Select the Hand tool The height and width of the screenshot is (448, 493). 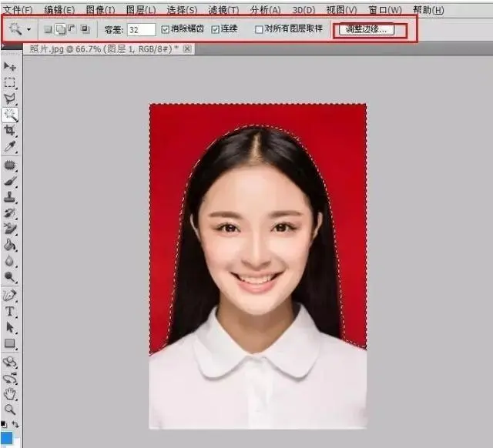click(x=11, y=393)
